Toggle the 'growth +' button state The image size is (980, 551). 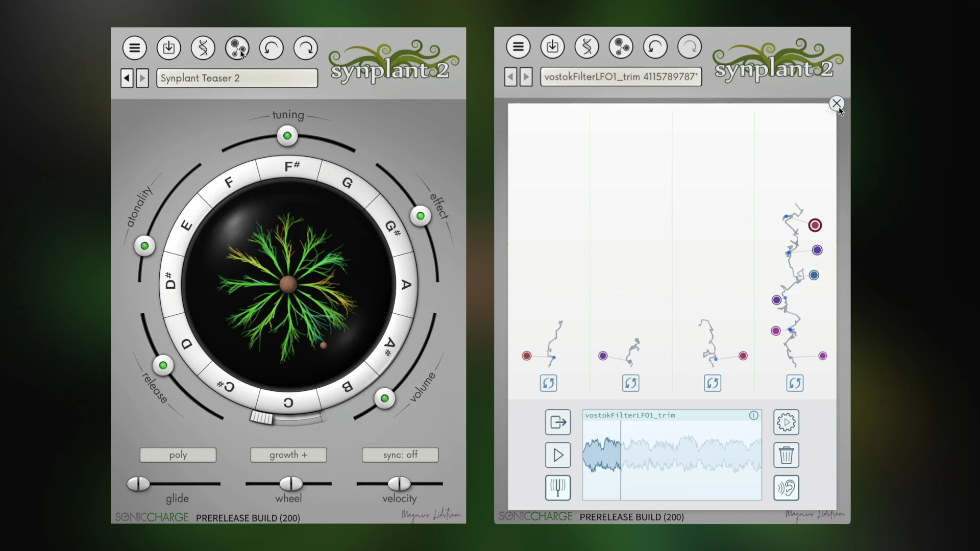point(289,454)
